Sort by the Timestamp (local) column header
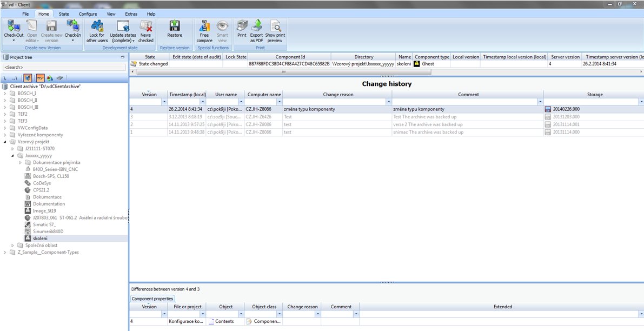The image size is (644, 331). pos(188,95)
